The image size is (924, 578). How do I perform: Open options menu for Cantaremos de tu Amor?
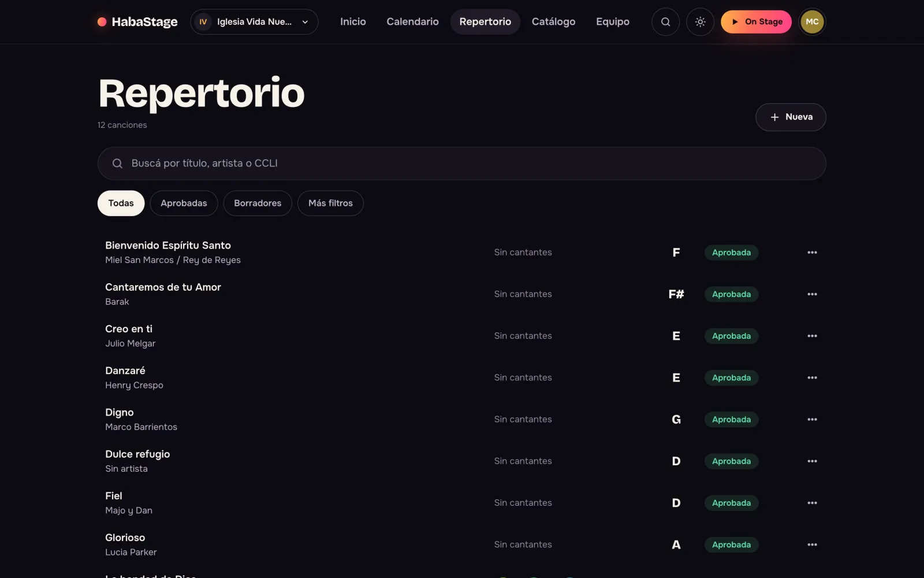tap(812, 294)
